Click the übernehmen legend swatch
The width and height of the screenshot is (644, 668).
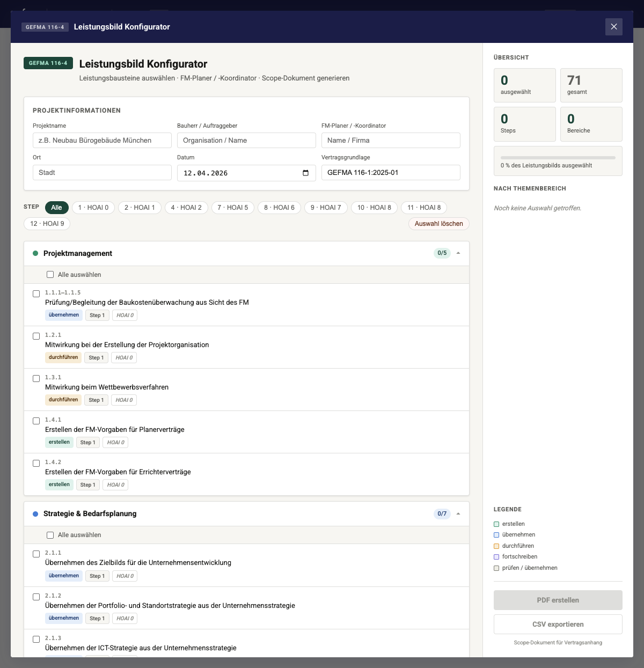pyautogui.click(x=496, y=535)
